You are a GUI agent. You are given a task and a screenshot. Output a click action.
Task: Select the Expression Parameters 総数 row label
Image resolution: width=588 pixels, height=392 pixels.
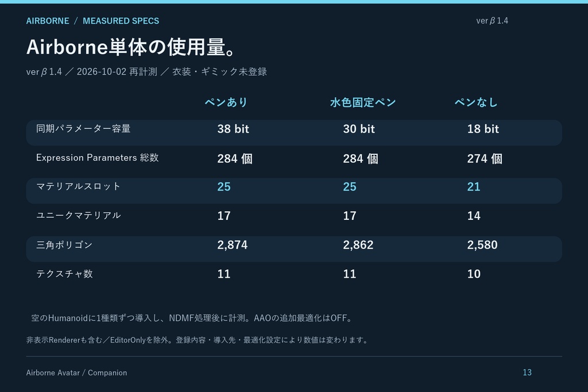(98, 158)
